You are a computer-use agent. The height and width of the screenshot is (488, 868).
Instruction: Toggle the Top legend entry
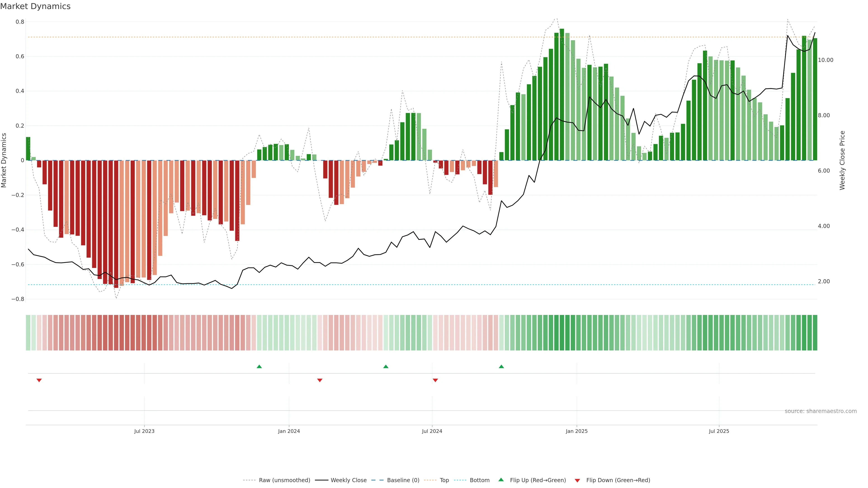(444, 480)
